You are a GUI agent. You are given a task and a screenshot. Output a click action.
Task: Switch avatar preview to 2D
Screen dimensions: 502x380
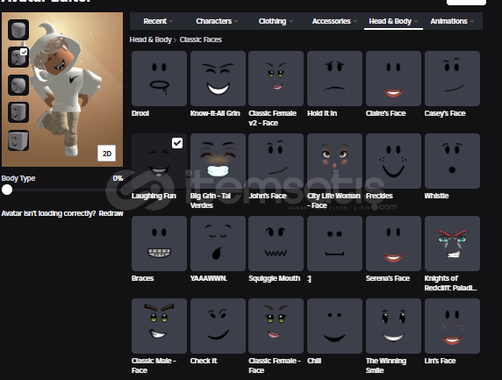click(x=107, y=153)
